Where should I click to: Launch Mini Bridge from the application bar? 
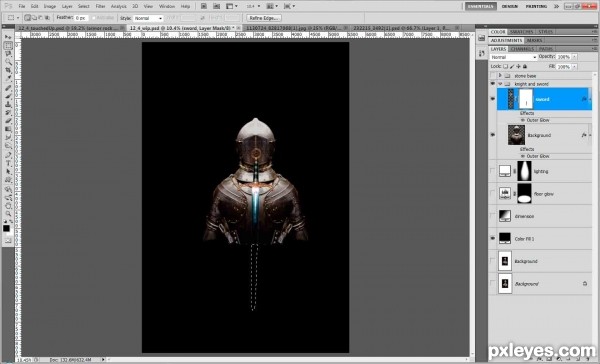[x=217, y=6]
